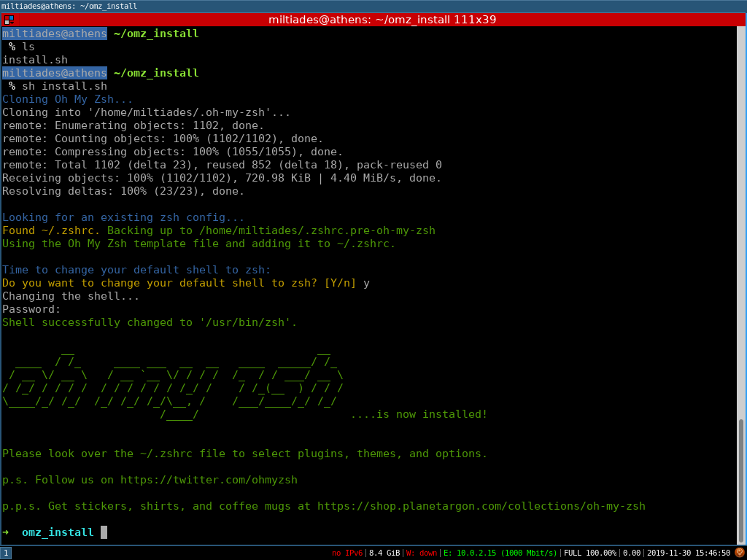747x560 pixels.
Task: Click the 'W: down' wireless status
Action: tap(421, 553)
